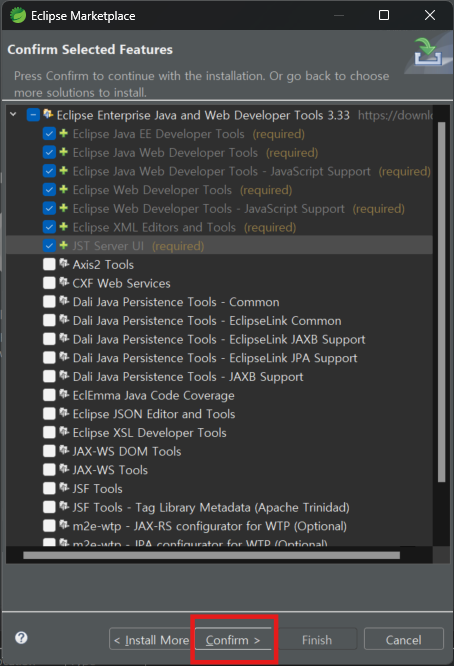Click the horizontal scrollbar of the feature list
The width and height of the screenshot is (454, 666).
click(x=211, y=555)
